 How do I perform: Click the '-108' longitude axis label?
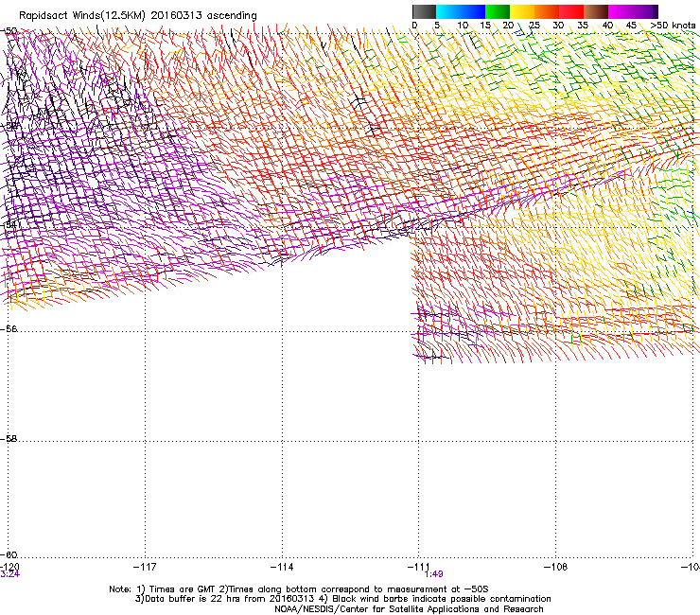coord(556,567)
